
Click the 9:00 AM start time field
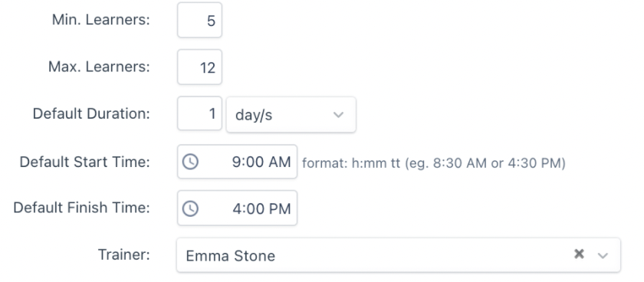pos(237,162)
